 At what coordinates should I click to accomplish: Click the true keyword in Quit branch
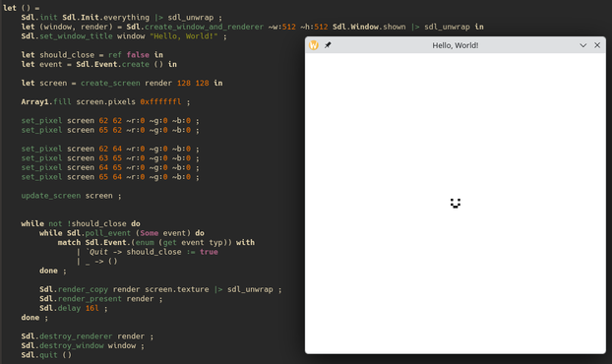tap(209, 252)
